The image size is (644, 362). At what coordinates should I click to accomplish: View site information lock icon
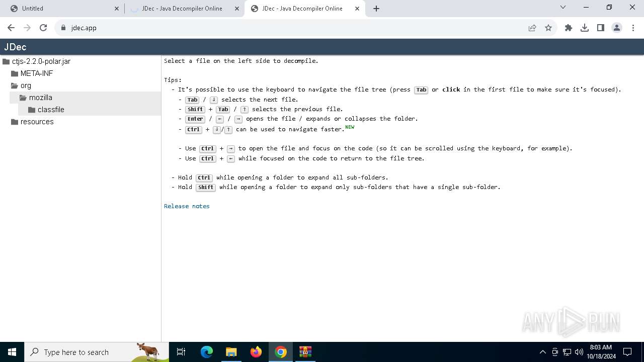tap(63, 28)
